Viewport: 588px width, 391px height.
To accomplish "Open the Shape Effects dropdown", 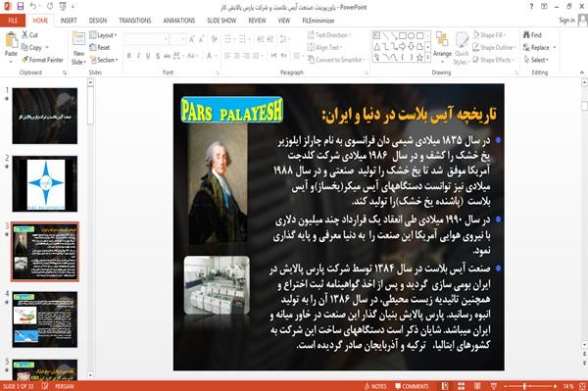I will pyautogui.click(x=494, y=60).
